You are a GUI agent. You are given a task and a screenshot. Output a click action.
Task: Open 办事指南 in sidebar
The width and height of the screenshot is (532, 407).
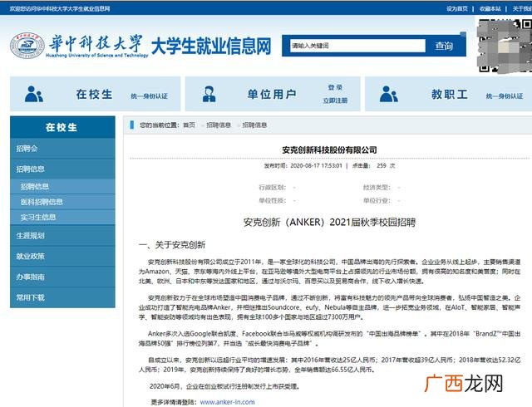(x=62, y=277)
